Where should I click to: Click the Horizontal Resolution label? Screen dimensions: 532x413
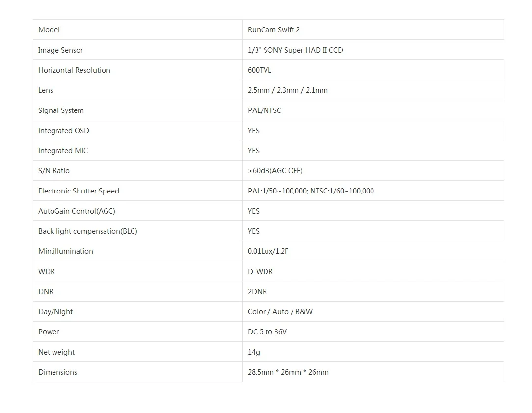74,70
